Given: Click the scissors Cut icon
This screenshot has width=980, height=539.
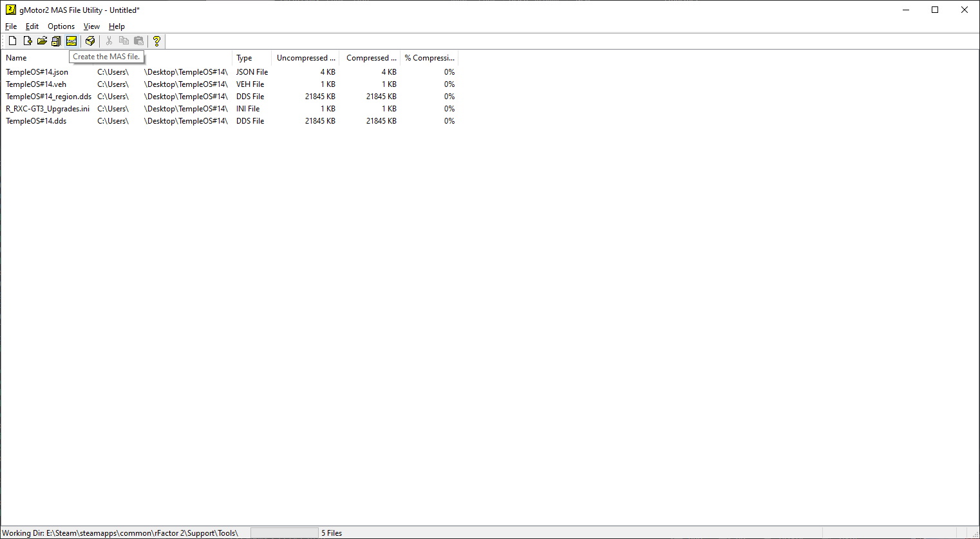Looking at the screenshot, I should (109, 41).
